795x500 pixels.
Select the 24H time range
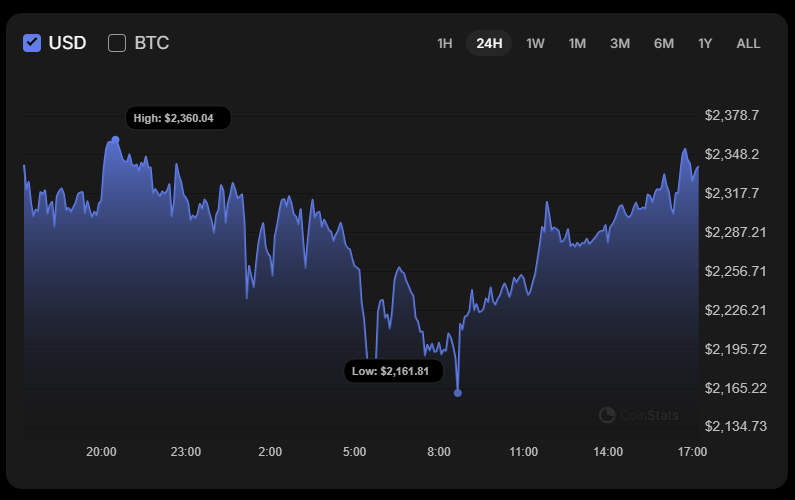coord(489,43)
